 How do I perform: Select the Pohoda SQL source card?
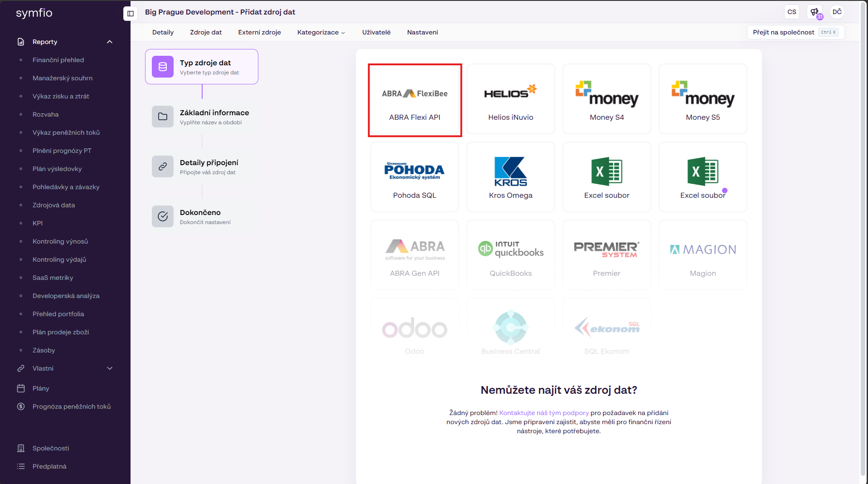(415, 177)
